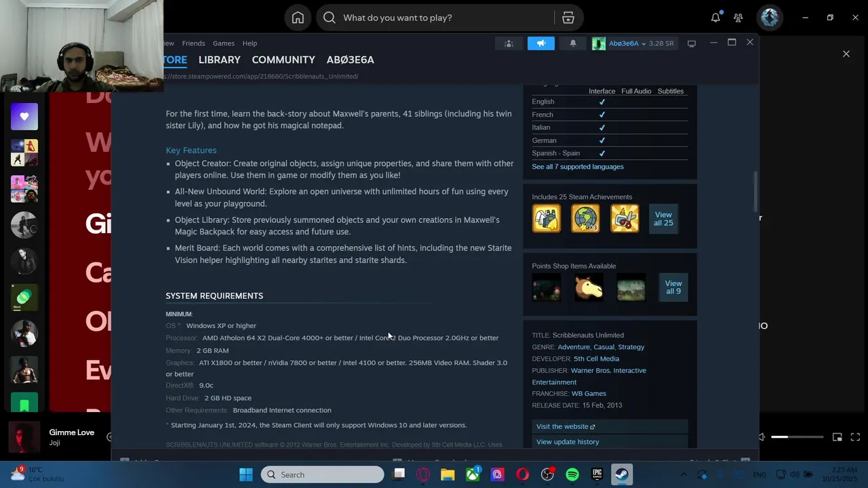Show hidden system tray icons
This screenshot has height=488, width=868.
pyautogui.click(x=684, y=474)
